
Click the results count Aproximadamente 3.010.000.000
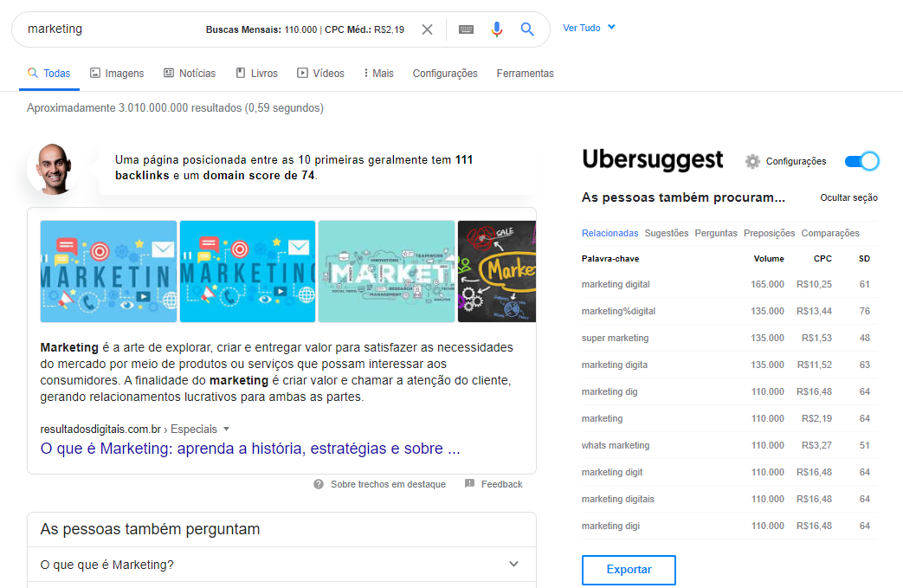[175, 107]
